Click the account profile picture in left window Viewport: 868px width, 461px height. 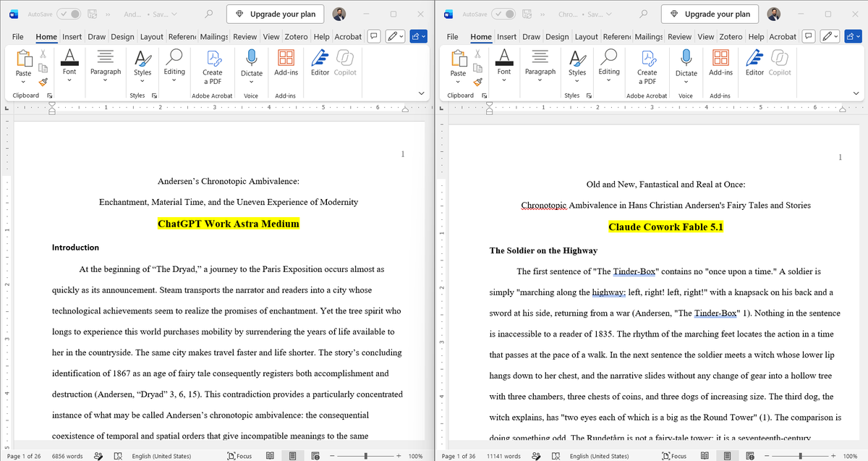(x=340, y=14)
